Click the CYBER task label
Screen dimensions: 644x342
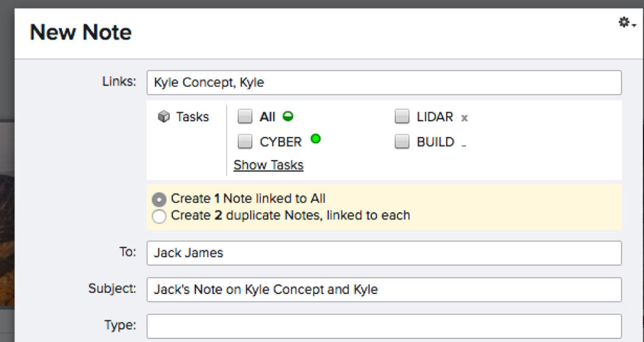click(280, 142)
